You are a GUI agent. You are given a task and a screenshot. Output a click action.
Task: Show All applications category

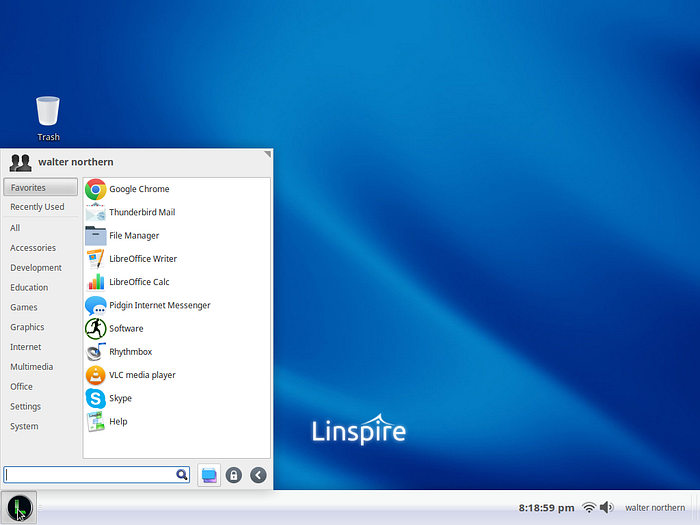point(41,228)
